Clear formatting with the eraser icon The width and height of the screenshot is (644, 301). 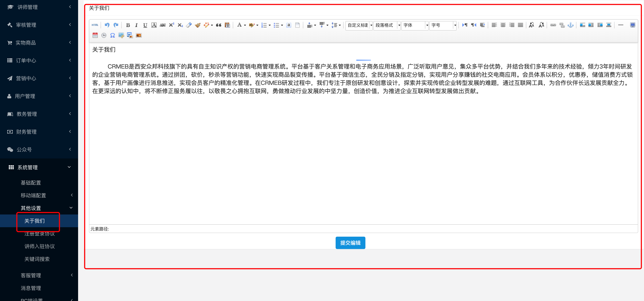click(189, 25)
